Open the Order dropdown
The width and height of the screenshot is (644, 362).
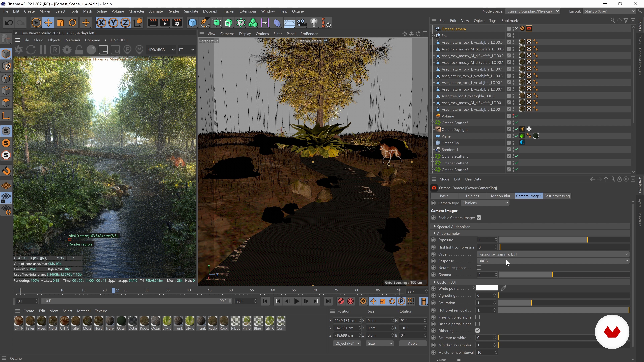tap(553, 254)
